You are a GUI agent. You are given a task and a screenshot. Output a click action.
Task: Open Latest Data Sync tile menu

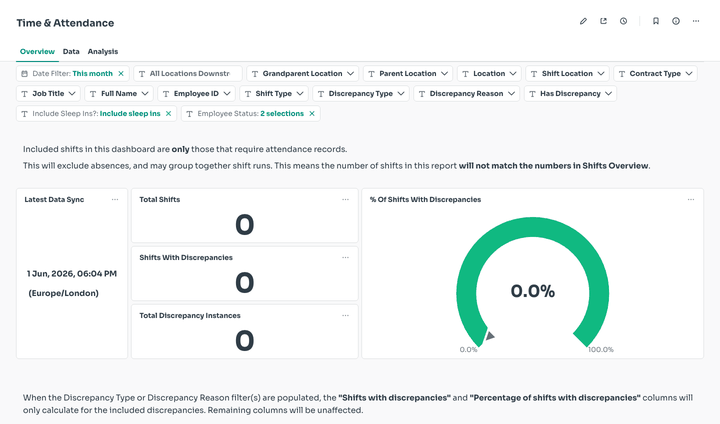click(x=115, y=199)
